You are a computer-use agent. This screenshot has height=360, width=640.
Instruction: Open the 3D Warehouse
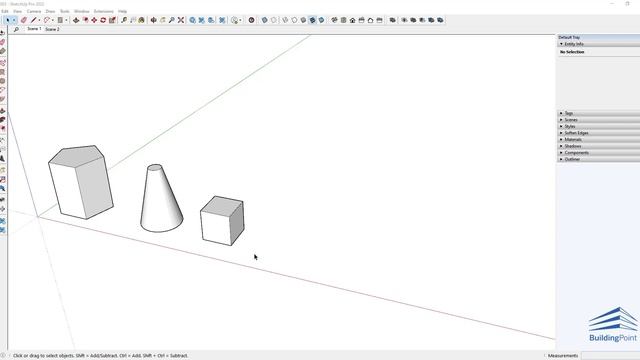coord(192,20)
